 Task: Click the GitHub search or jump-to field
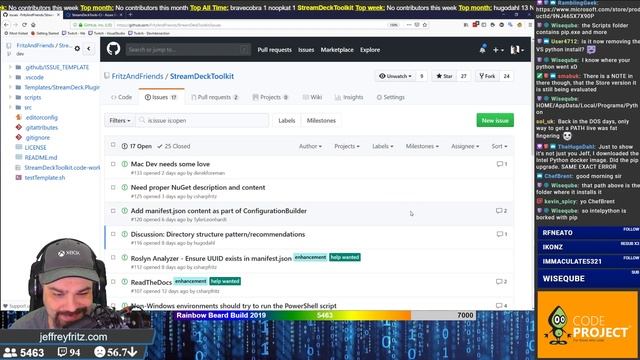tap(187, 50)
